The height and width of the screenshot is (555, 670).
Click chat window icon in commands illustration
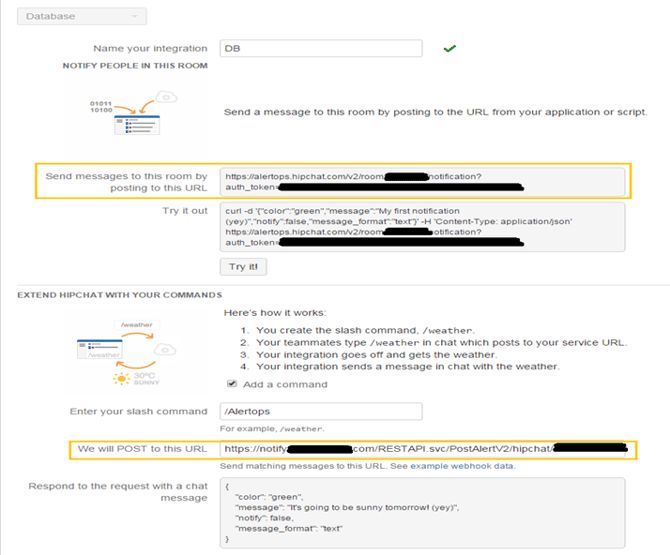[104, 349]
